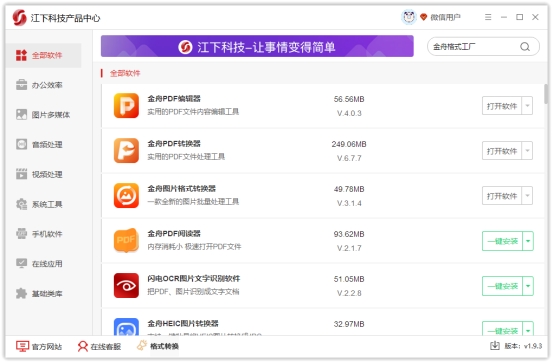Click the 视频处理 clapperboard icon
The height and width of the screenshot is (364, 553).
click(x=21, y=174)
